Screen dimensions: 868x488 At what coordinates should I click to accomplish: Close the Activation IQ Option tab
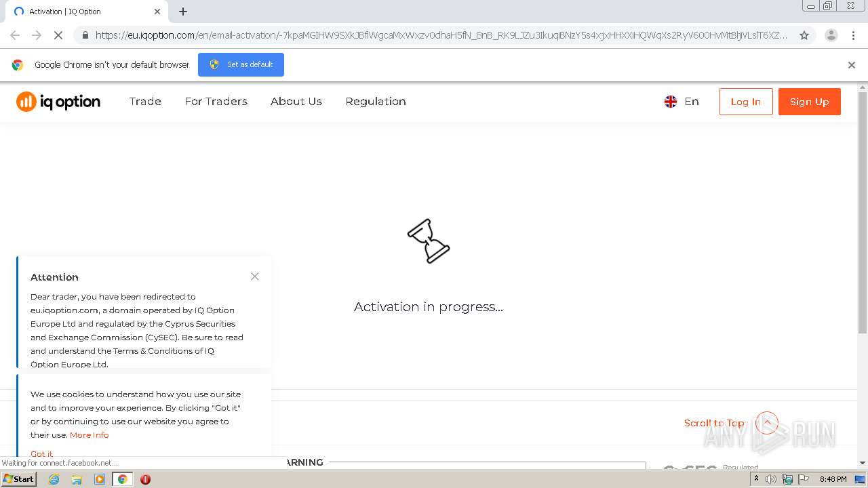click(x=157, y=12)
